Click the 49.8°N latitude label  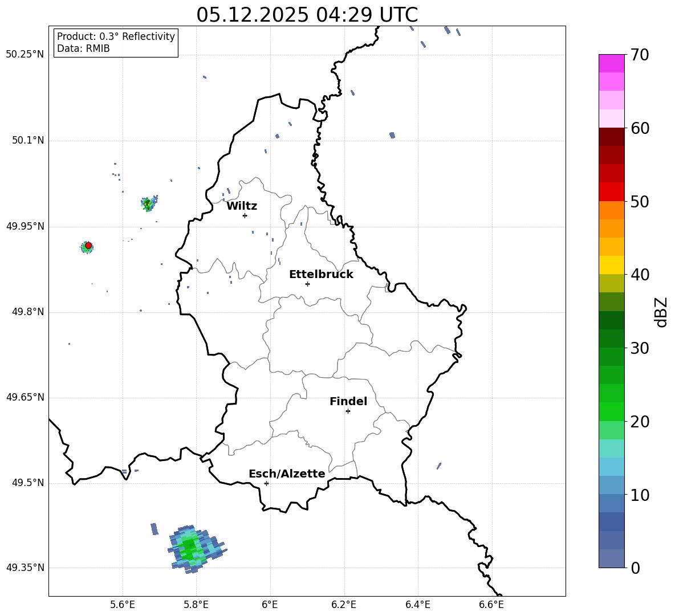[x=28, y=312]
